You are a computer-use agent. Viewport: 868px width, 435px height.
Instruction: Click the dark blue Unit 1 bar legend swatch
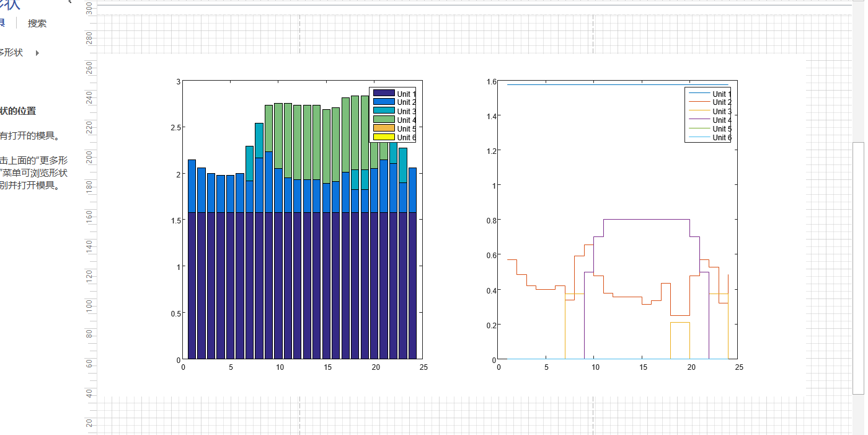click(384, 93)
